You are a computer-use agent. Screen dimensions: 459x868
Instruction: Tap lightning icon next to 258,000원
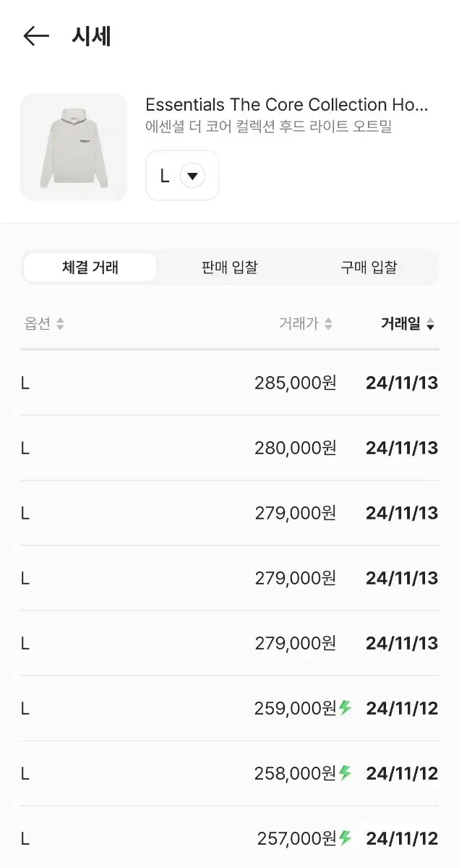346,773
